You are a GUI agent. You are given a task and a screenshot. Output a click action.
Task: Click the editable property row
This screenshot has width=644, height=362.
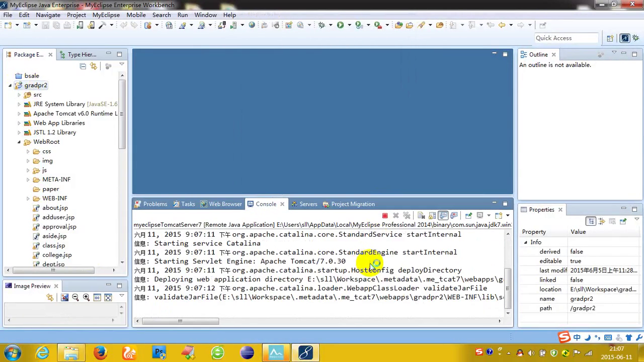pyautogui.click(x=579, y=261)
